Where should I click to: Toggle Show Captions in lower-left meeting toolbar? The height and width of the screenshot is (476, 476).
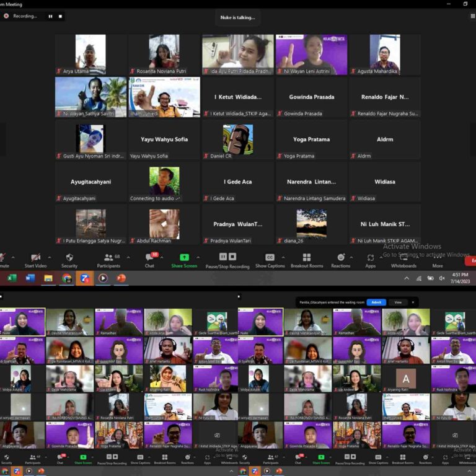[140, 459]
